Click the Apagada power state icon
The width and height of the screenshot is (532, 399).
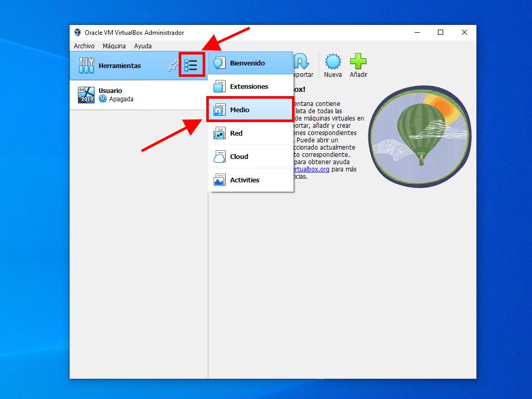(102, 99)
